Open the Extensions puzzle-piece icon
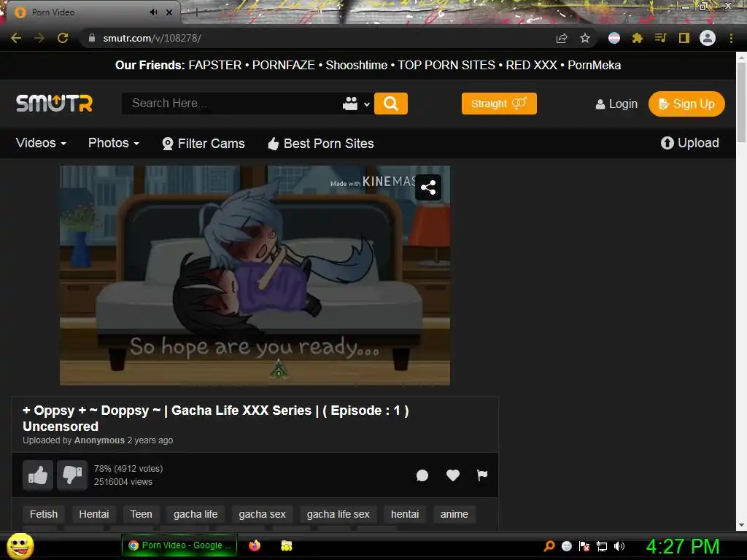747x560 pixels. (637, 38)
